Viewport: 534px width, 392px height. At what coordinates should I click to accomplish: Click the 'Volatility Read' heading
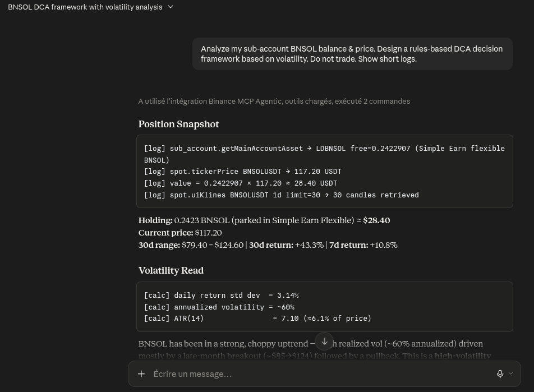[x=171, y=270]
